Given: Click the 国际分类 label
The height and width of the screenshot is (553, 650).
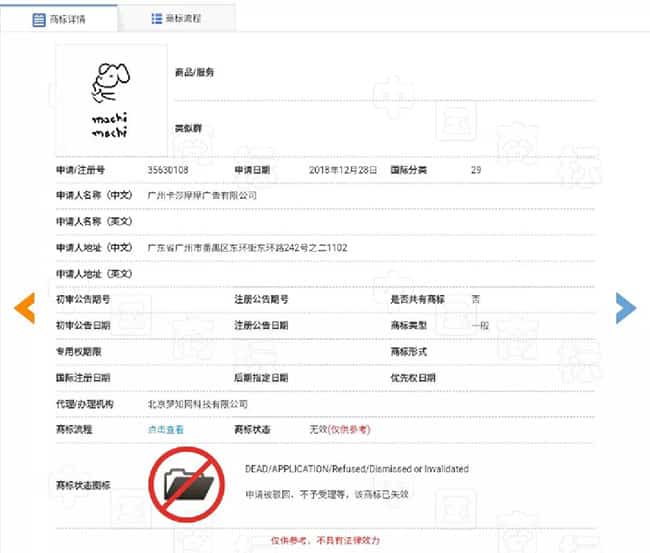Looking at the screenshot, I should [408, 170].
